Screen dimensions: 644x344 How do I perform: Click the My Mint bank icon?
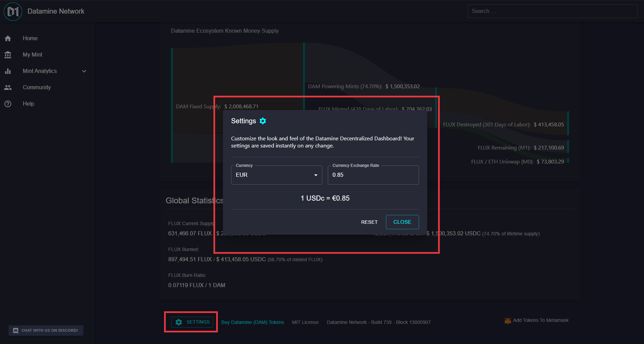coord(8,55)
